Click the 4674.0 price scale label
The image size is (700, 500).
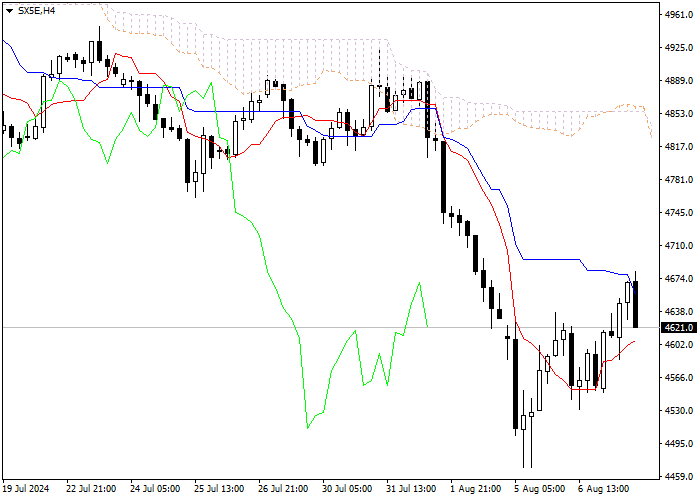point(679,279)
